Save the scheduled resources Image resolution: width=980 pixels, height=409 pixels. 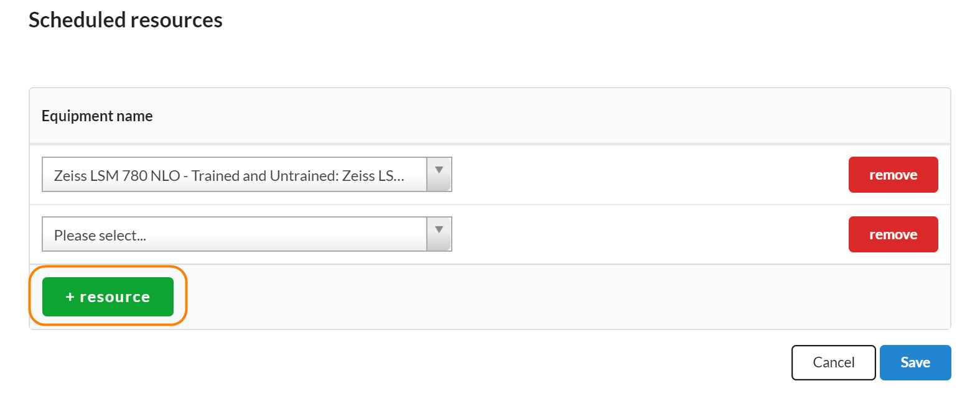point(915,362)
